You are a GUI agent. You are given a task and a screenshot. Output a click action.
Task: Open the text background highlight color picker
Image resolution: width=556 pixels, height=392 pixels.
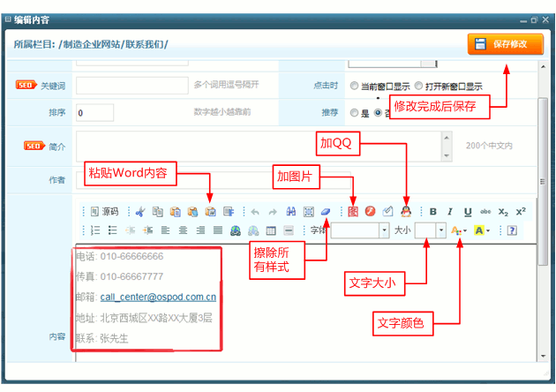482,230
